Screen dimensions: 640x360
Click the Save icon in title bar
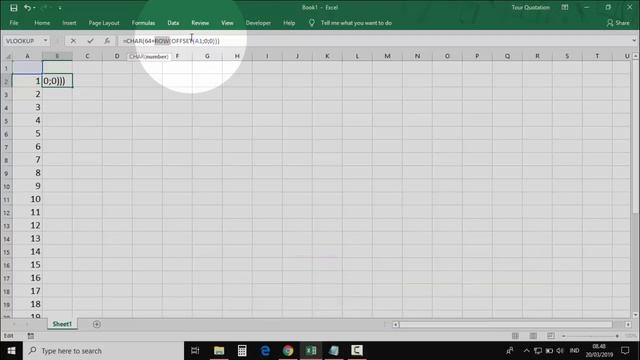coord(13,8)
